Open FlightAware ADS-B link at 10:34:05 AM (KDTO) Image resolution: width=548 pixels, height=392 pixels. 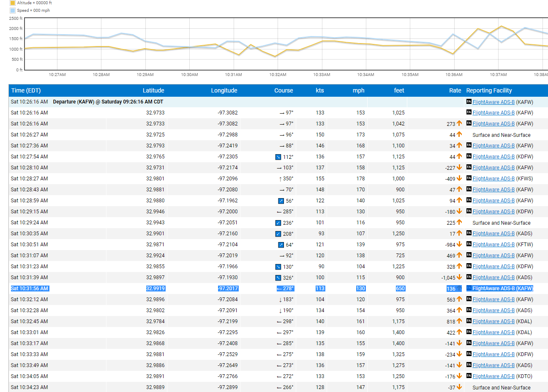(x=493, y=376)
